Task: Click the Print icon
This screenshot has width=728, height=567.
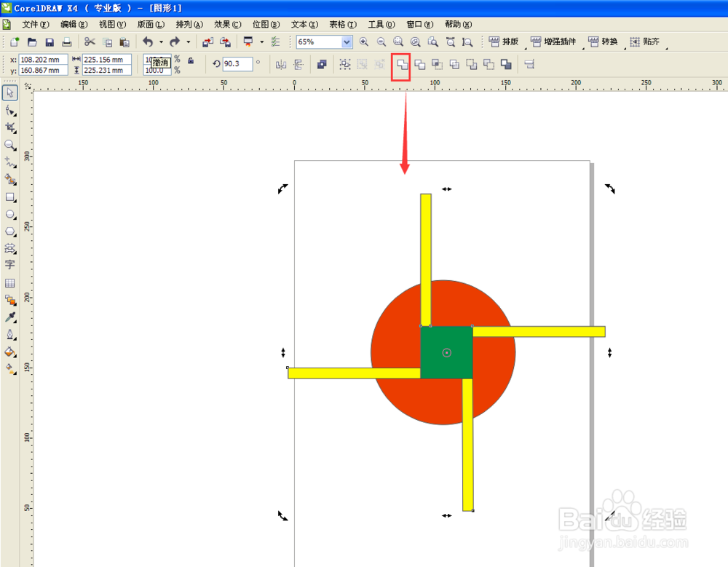Action: (x=67, y=42)
